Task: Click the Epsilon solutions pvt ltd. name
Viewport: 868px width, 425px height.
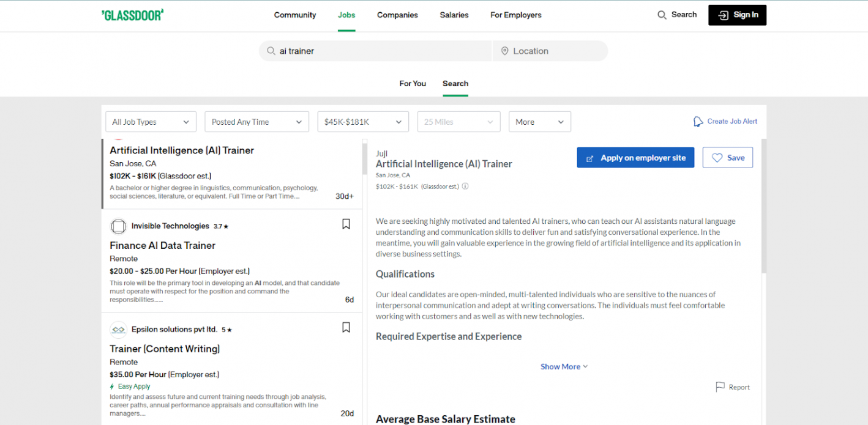Action: (x=174, y=330)
